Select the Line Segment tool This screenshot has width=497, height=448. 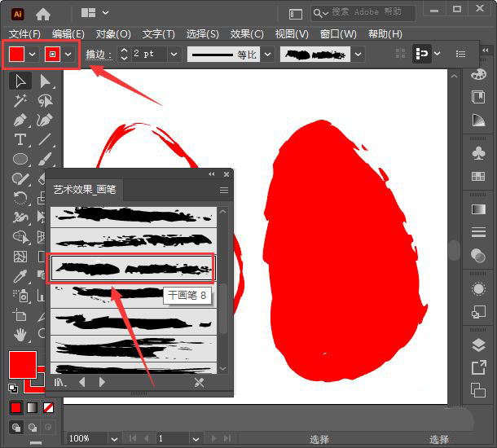pyautogui.click(x=45, y=139)
